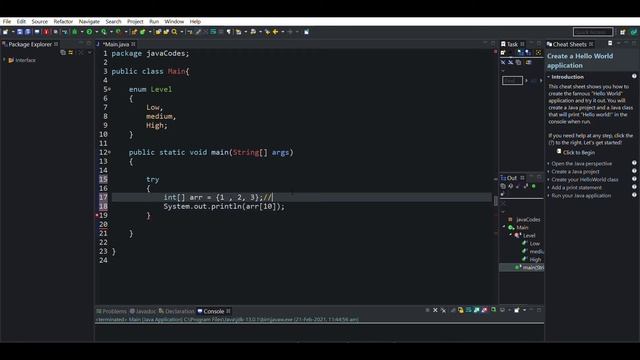Screen dimensions: 640x360
Task: Select the High constant in Outline
Action: (531, 260)
